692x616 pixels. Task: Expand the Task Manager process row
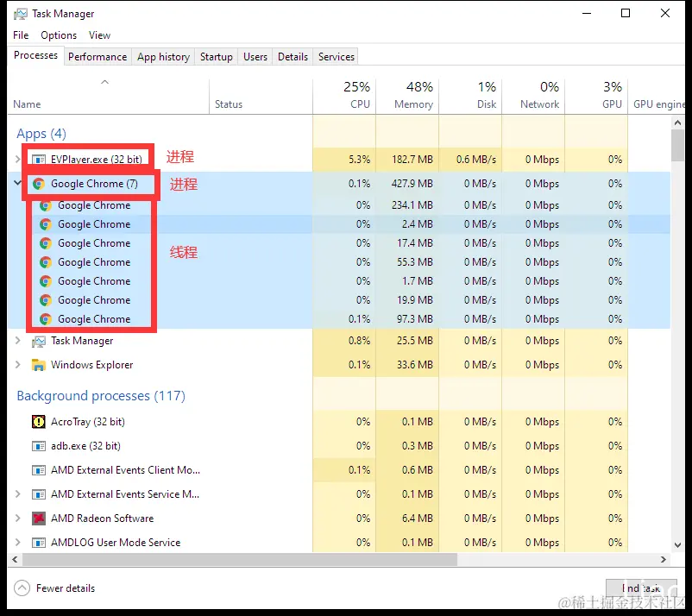(x=17, y=340)
